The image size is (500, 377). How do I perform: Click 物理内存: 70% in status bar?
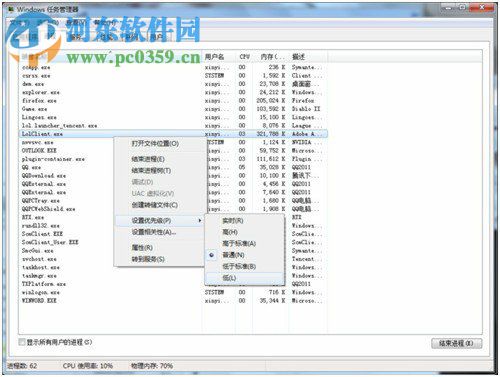point(152,366)
